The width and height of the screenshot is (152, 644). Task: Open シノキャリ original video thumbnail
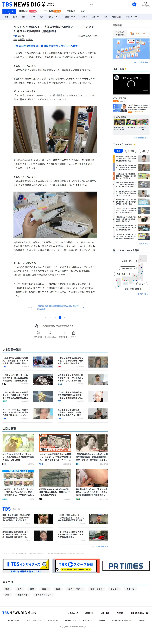pos(131,122)
